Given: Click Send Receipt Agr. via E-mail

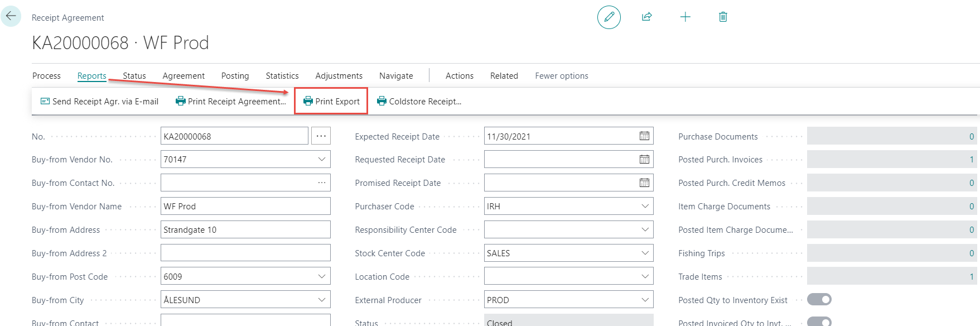Looking at the screenshot, I should point(99,102).
